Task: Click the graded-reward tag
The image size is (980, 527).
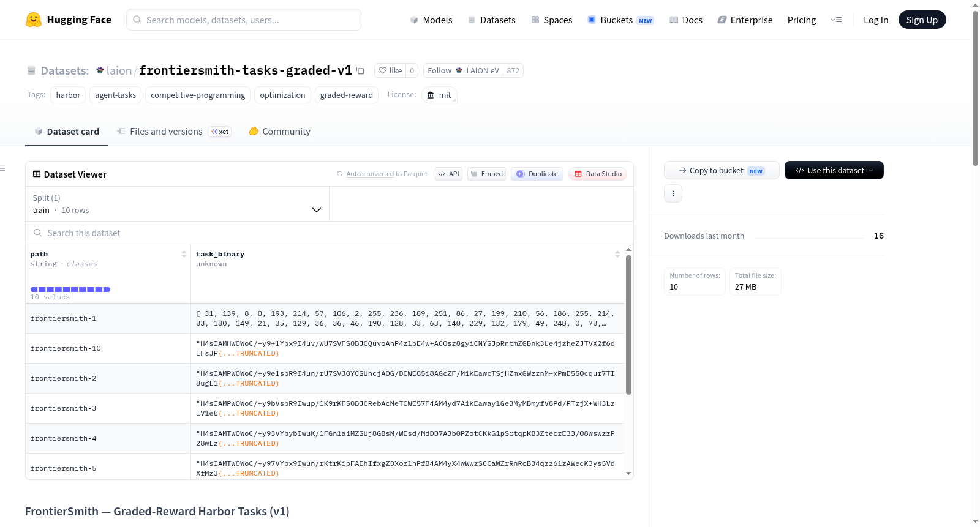Action: tap(347, 95)
